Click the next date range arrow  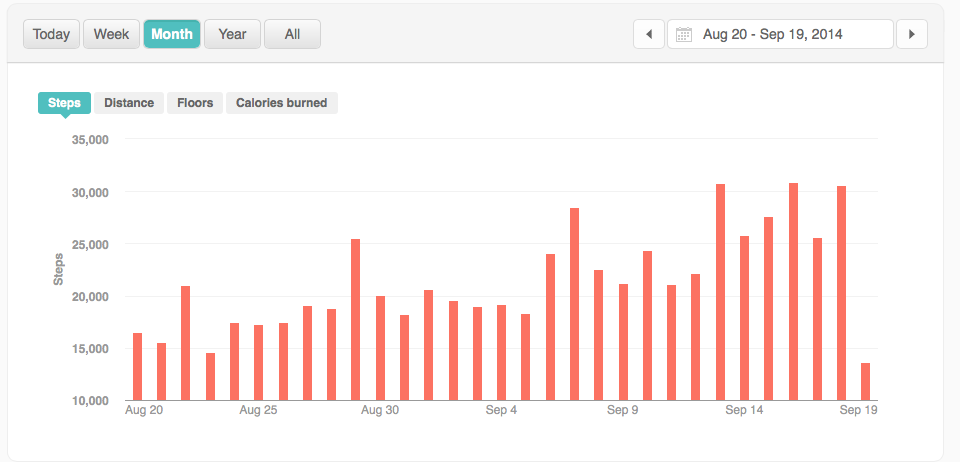point(911,34)
